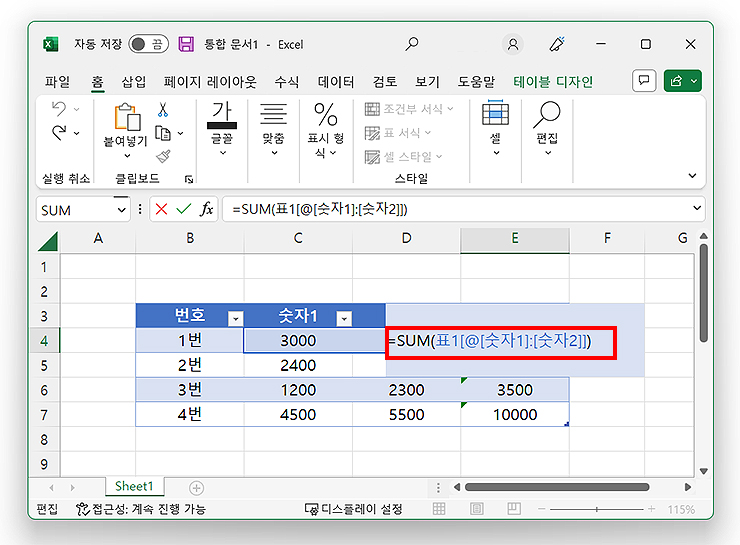Open the 테이블 디자인 tab
Image resolution: width=740 pixels, height=545 pixels.
(553, 82)
